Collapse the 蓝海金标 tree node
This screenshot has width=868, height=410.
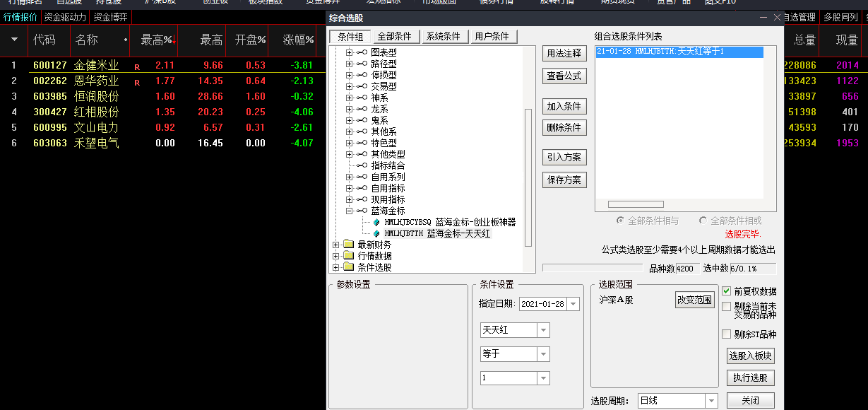pos(349,211)
